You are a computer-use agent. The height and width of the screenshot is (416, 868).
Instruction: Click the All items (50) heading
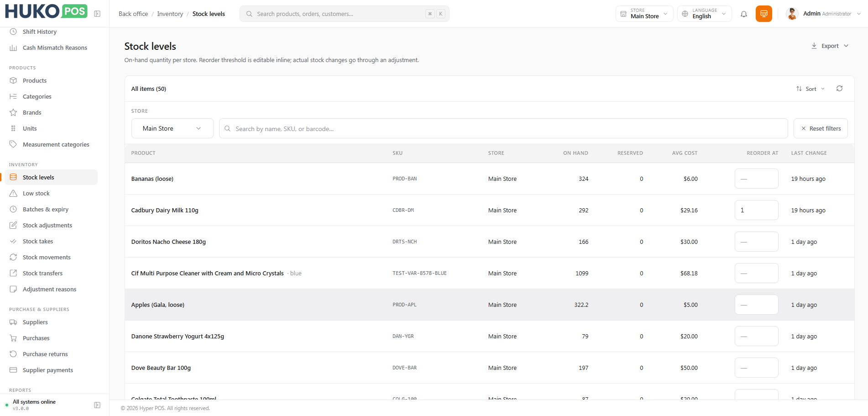pyautogui.click(x=149, y=89)
